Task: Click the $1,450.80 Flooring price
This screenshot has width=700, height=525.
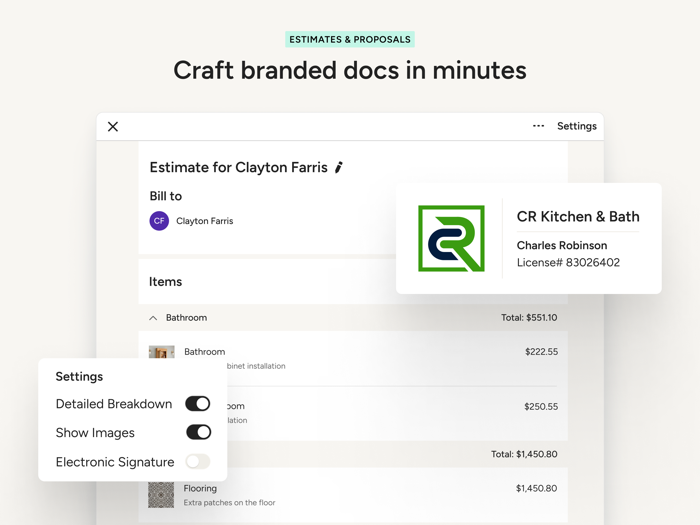Action: click(x=536, y=488)
